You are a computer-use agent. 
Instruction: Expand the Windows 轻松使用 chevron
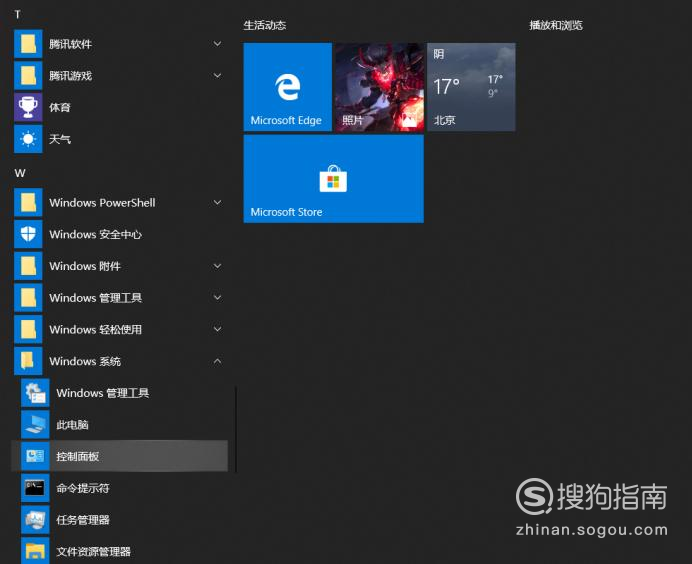pyautogui.click(x=218, y=330)
